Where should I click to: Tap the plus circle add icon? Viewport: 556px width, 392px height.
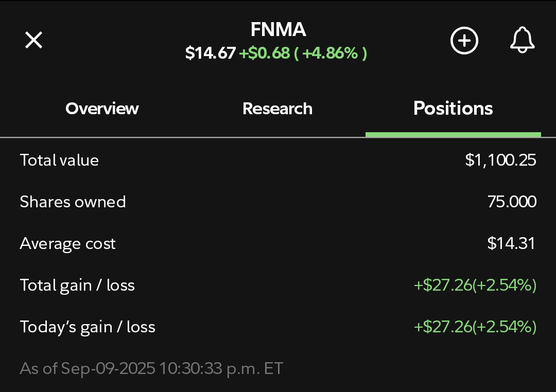click(x=464, y=41)
